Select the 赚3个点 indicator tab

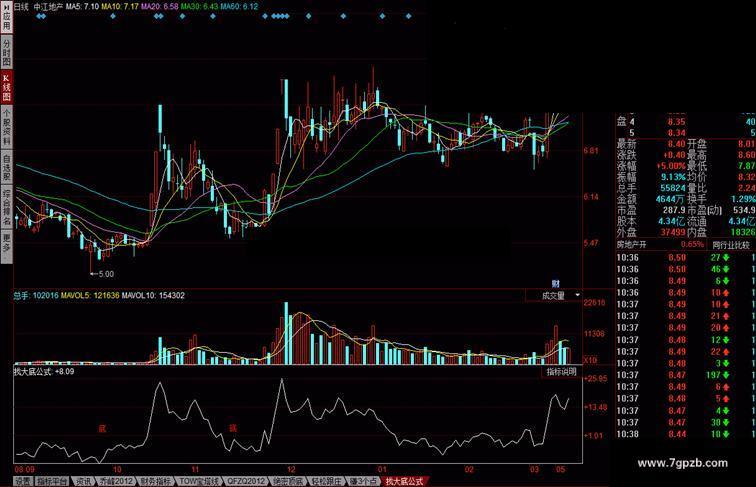363,481
